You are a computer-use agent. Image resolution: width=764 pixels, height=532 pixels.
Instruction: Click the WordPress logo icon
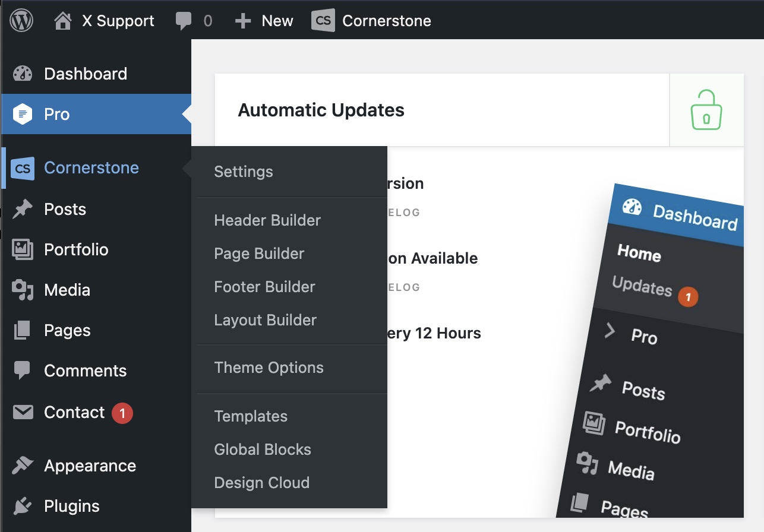(21, 21)
